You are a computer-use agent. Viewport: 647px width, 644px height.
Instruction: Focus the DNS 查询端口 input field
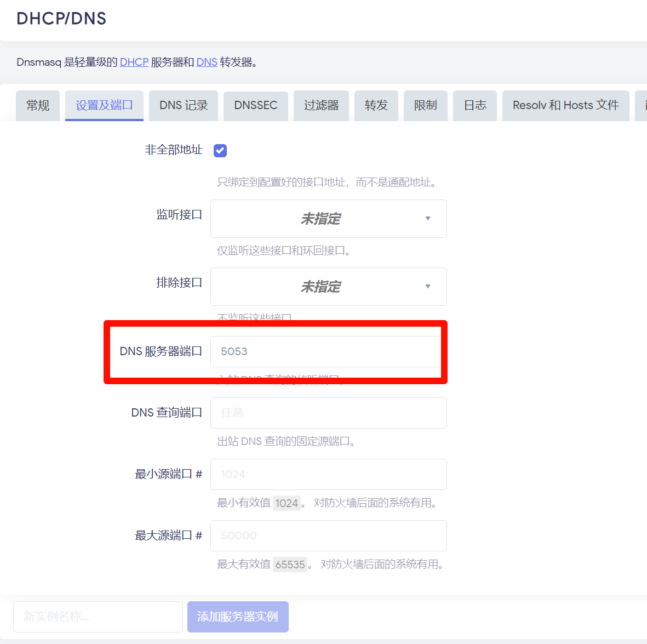pos(328,413)
